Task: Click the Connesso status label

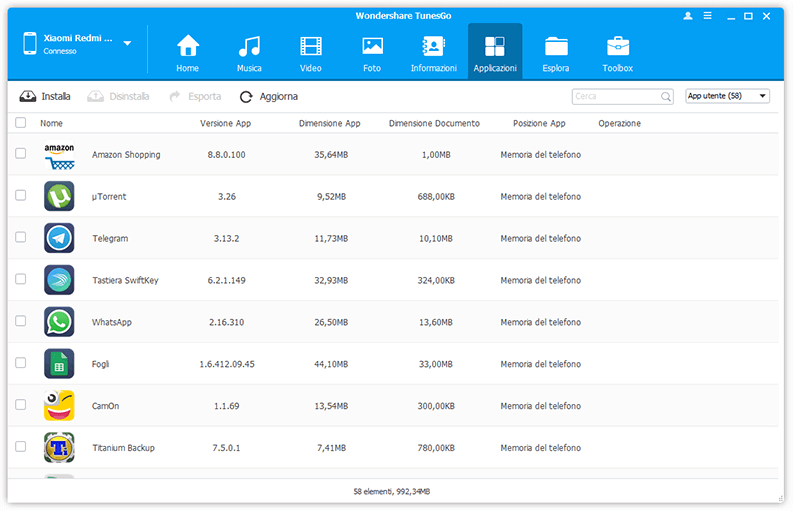Action: (x=60, y=51)
